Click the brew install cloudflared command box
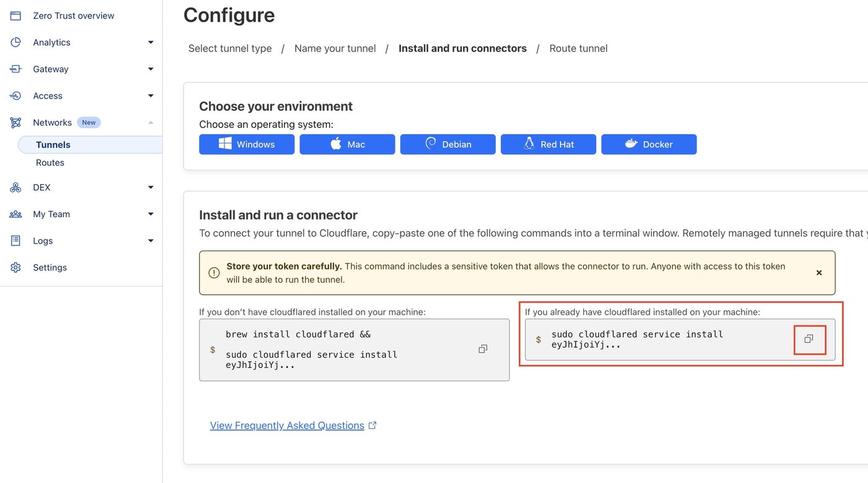The height and width of the screenshot is (483, 868). coord(354,350)
